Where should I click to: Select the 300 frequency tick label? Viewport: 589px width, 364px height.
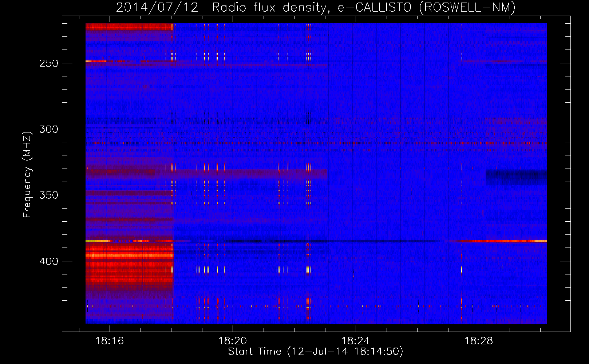(x=49, y=129)
